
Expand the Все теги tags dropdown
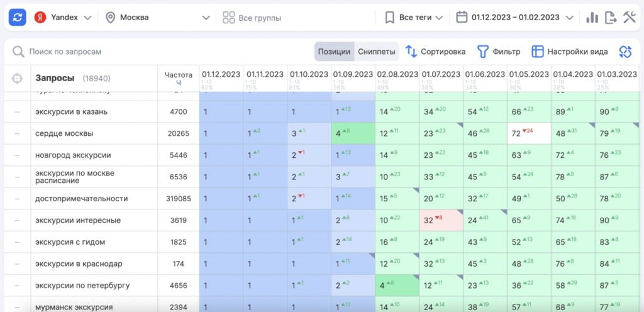click(x=414, y=18)
